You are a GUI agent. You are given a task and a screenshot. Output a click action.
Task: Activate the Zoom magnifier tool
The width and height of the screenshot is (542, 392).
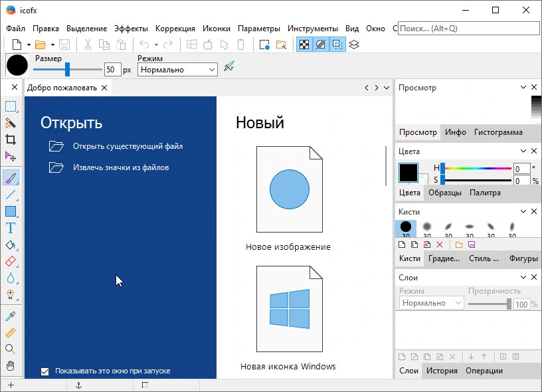coord(11,349)
